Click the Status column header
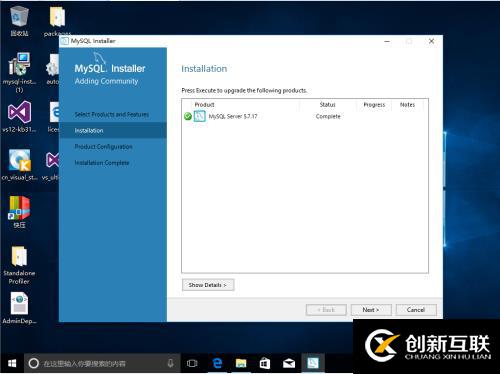Image resolution: width=500 pixels, height=374 pixels. point(327,105)
